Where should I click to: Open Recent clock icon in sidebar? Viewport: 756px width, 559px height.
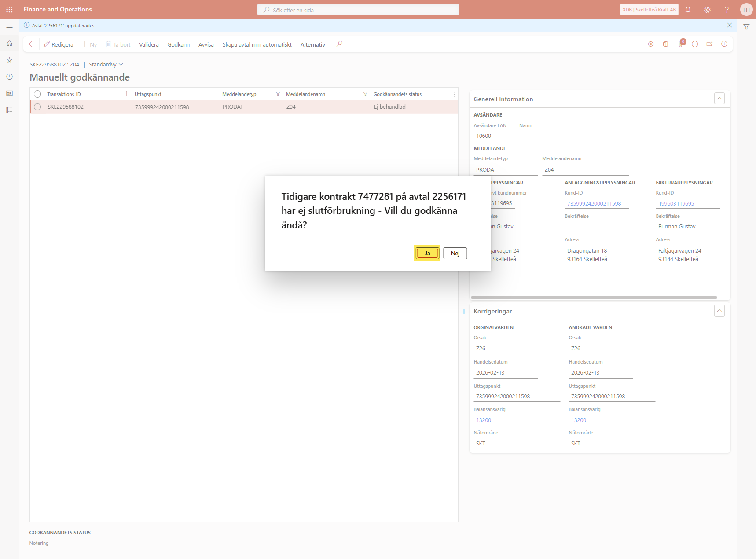9,77
